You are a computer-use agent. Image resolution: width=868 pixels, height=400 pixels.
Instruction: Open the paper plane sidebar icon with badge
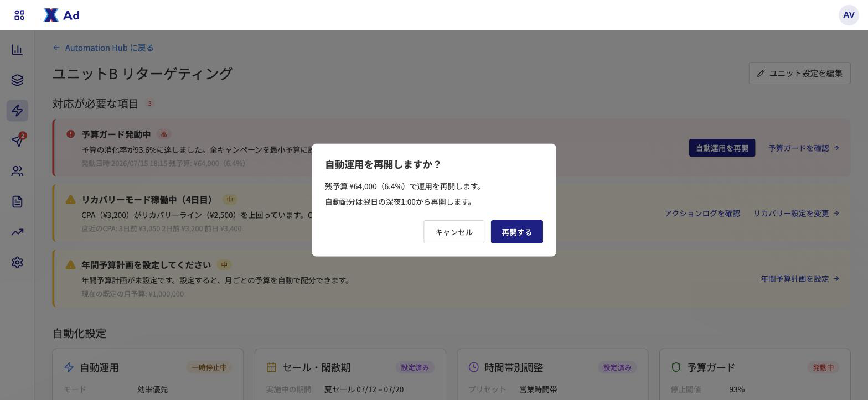[x=17, y=141]
